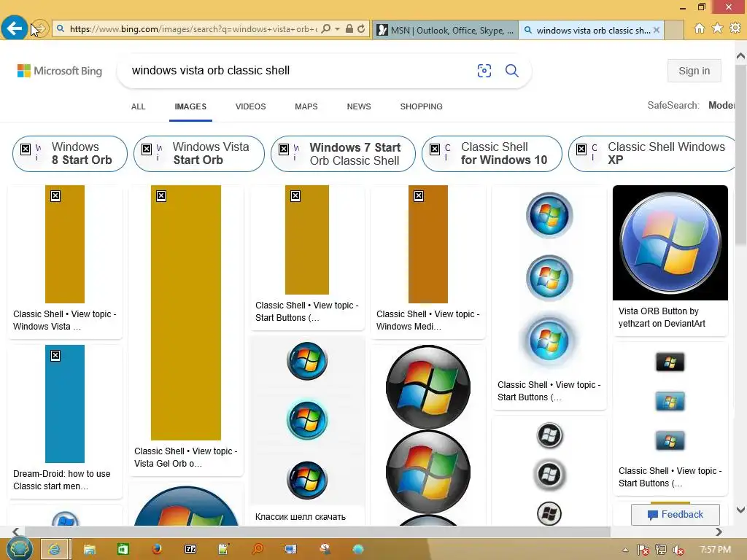Screen dimensions: 747x560
Task: Click the browser forward arrow button
Action: 41,28
